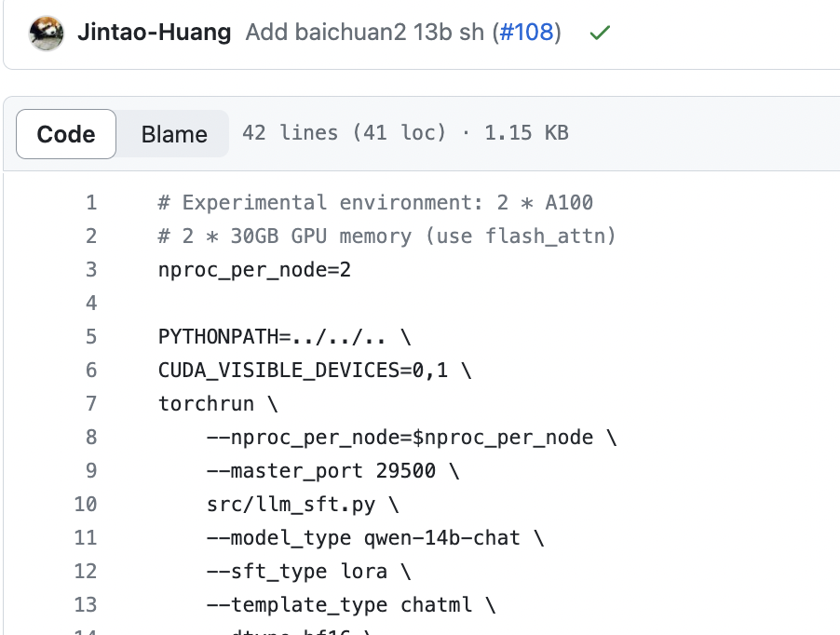This screenshot has width=840, height=635.
Task: Click line number 3 in the gutter
Action: [x=90, y=270]
